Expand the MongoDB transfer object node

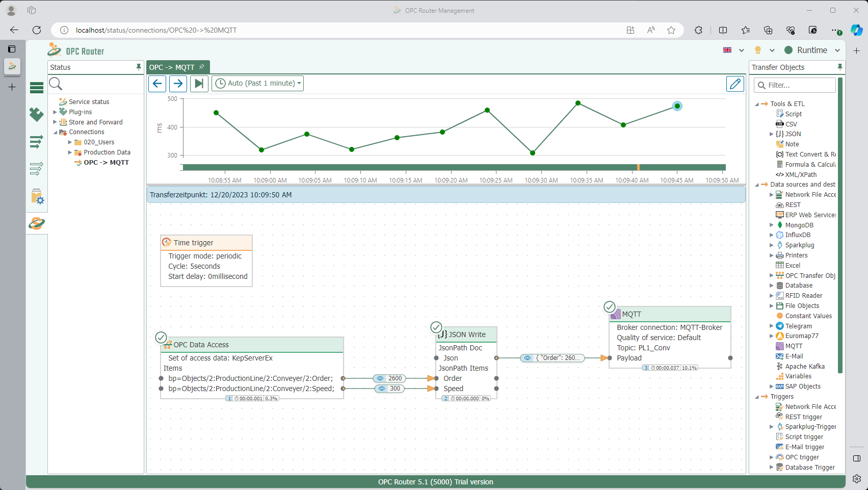771,225
